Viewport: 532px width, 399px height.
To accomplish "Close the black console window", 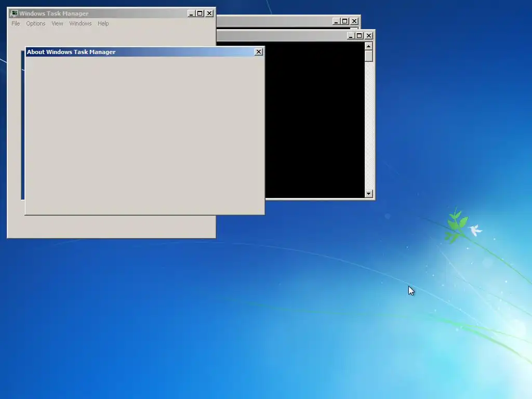I will click(x=369, y=36).
